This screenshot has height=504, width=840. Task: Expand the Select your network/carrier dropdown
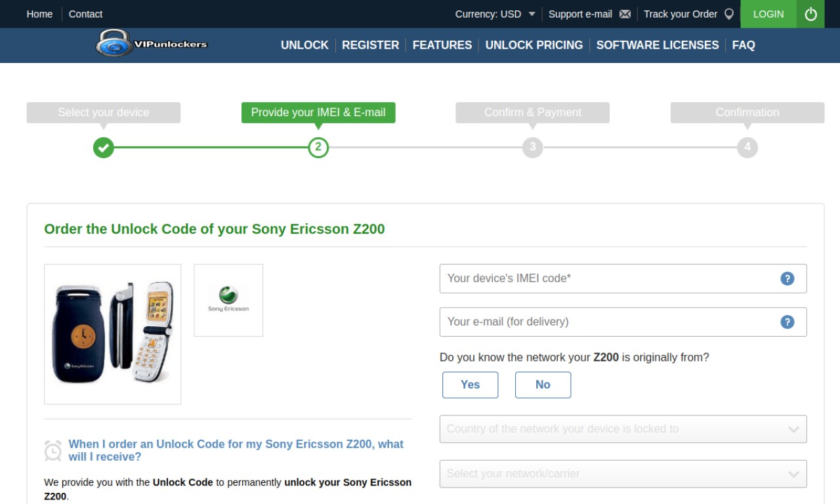point(623,474)
